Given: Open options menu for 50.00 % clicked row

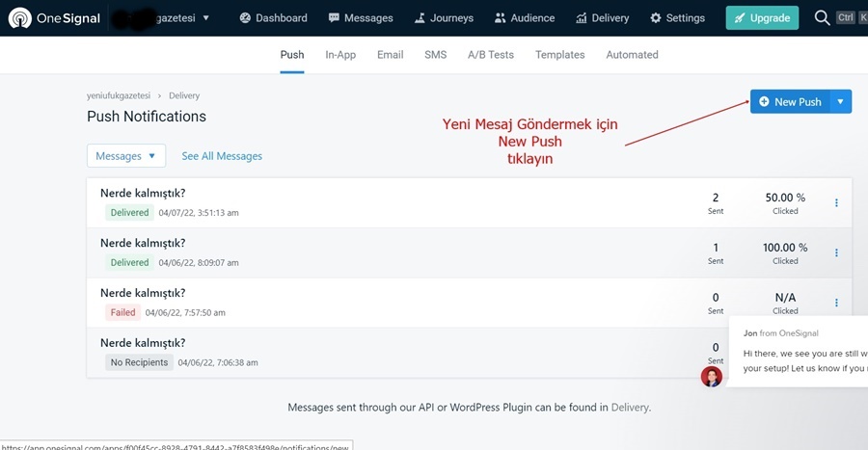Looking at the screenshot, I should (836, 203).
